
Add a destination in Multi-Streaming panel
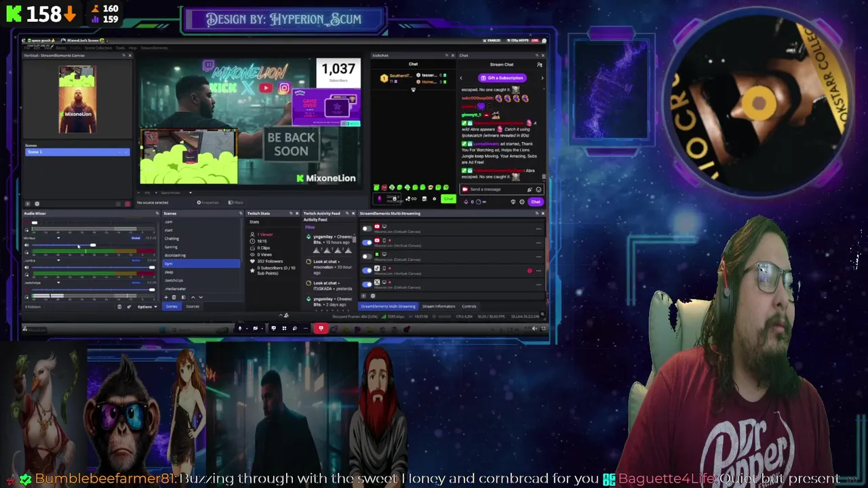point(363,296)
